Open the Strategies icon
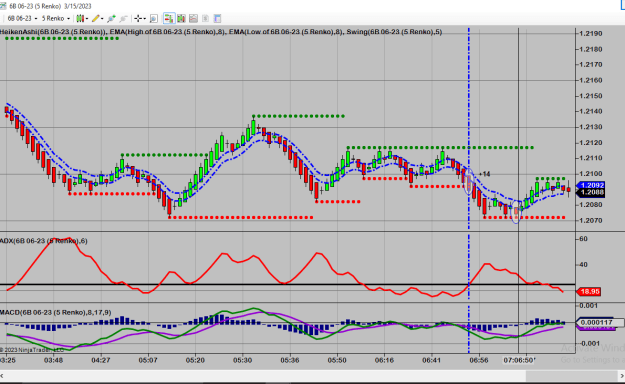625x384 pixels. (x=205, y=18)
